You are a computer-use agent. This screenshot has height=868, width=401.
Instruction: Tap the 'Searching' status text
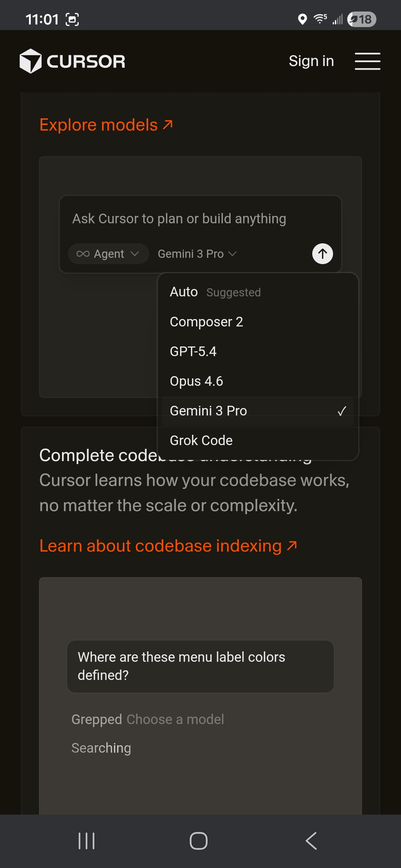pos(101,748)
